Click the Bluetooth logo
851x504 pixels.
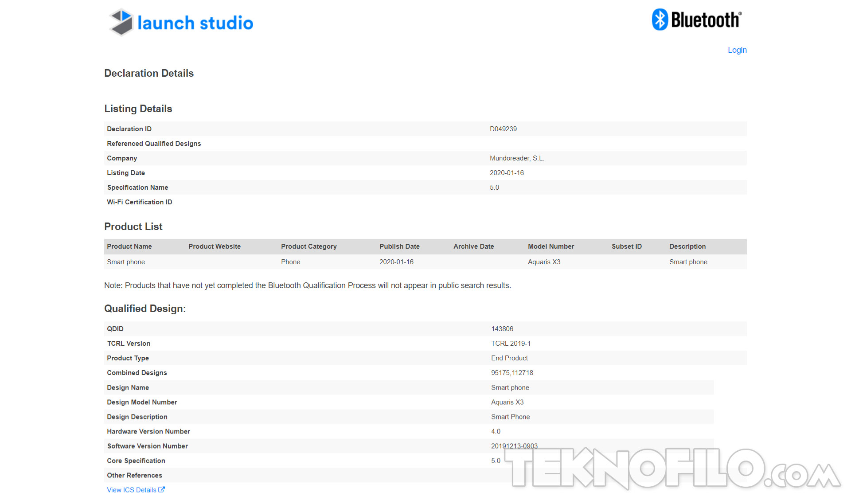point(697,20)
